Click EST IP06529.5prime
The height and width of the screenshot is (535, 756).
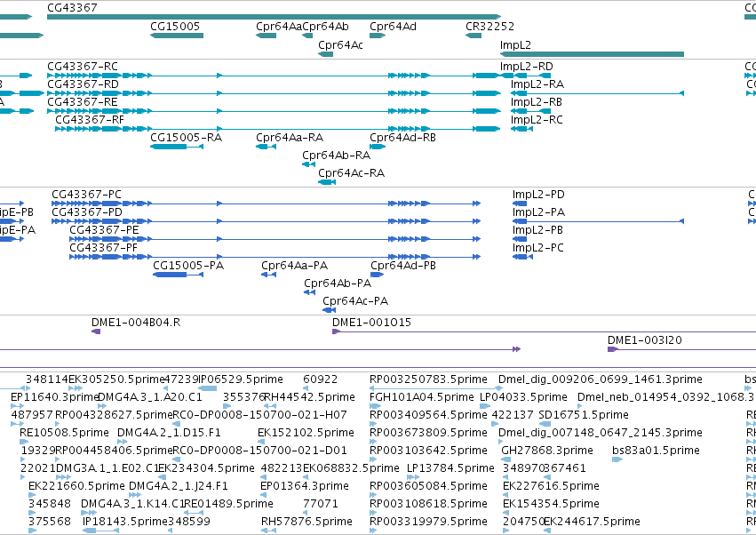[x=207, y=388]
